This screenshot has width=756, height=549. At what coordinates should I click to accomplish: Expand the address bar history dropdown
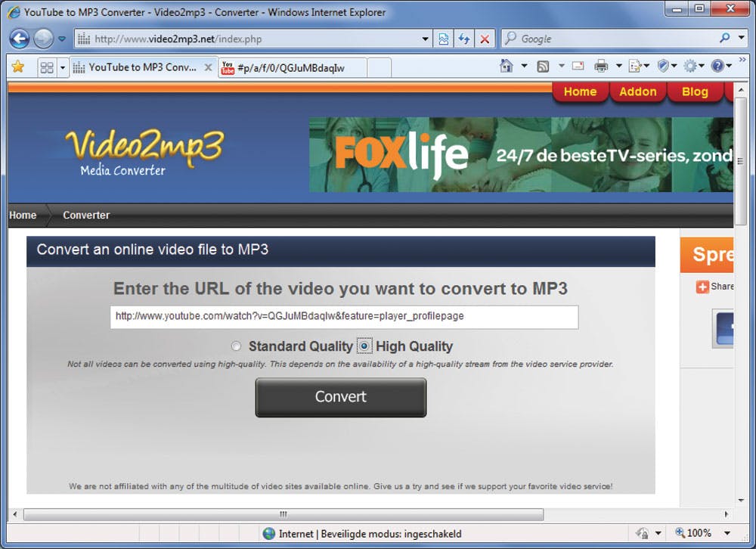point(425,39)
